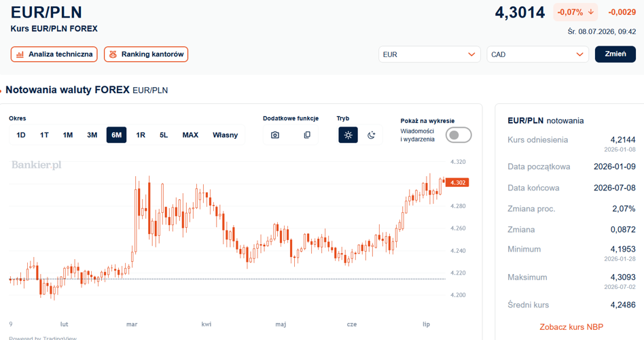Click the Minimum value 4,1953

point(623,249)
